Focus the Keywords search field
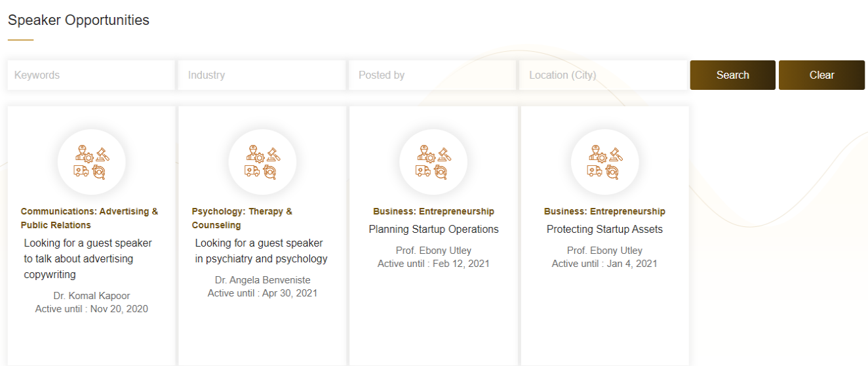Image resolution: width=868 pixels, height=366 pixels. tap(91, 75)
